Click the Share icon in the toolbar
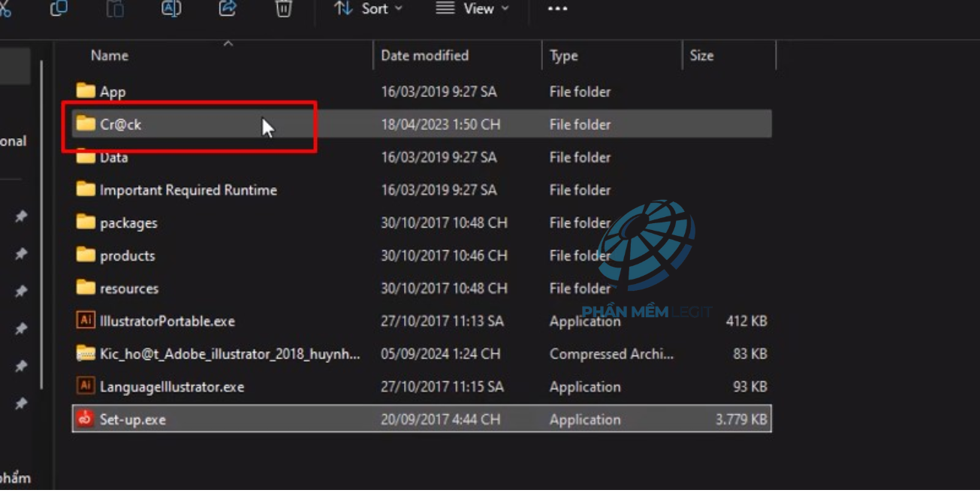 (228, 8)
